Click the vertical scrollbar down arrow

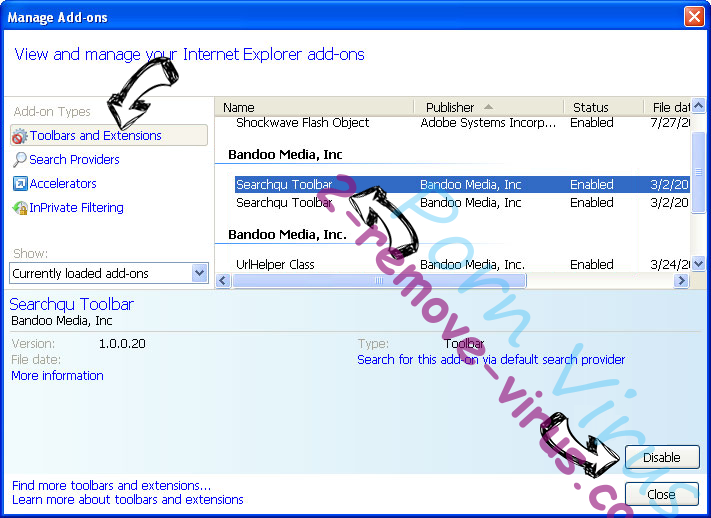pyautogui.click(x=699, y=263)
